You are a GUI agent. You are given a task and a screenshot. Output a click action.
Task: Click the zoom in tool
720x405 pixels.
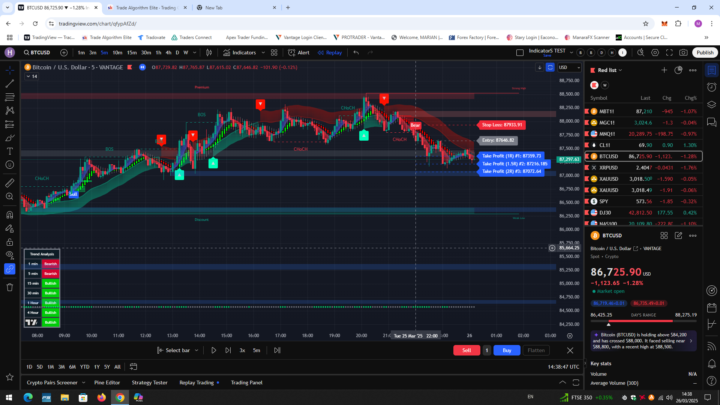pos(10,197)
